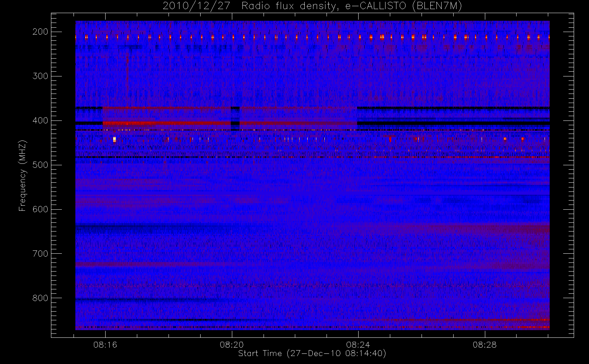
Task: Click the 200 frequency tick label
Action: 40,32
